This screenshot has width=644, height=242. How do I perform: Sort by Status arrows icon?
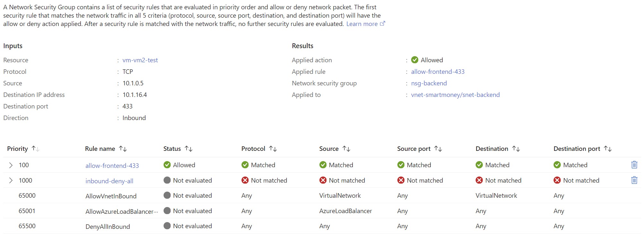189,149
